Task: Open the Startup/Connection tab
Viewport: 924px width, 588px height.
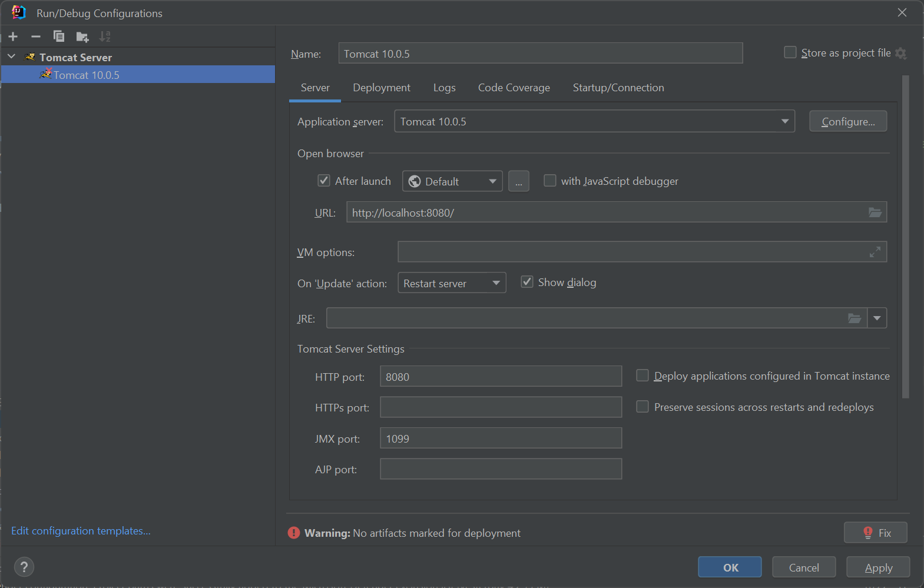Action: [x=618, y=88]
